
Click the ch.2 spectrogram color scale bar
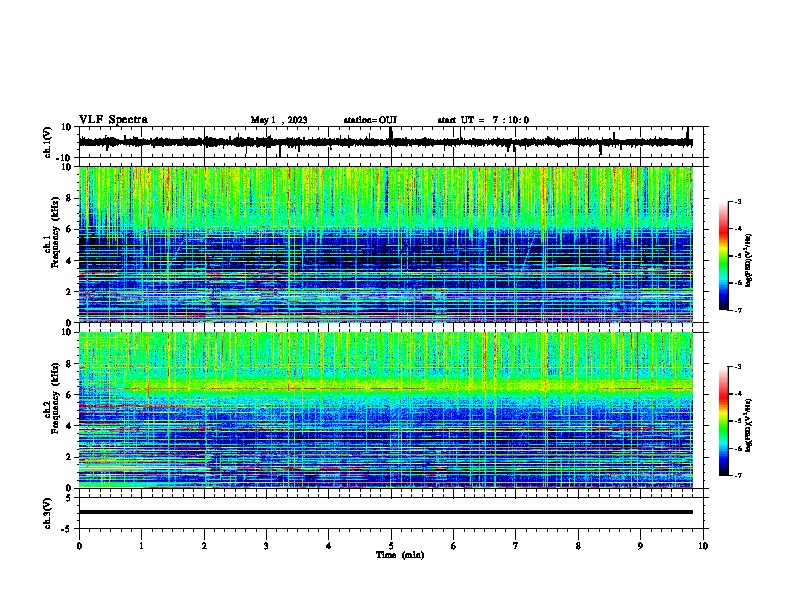[724, 421]
